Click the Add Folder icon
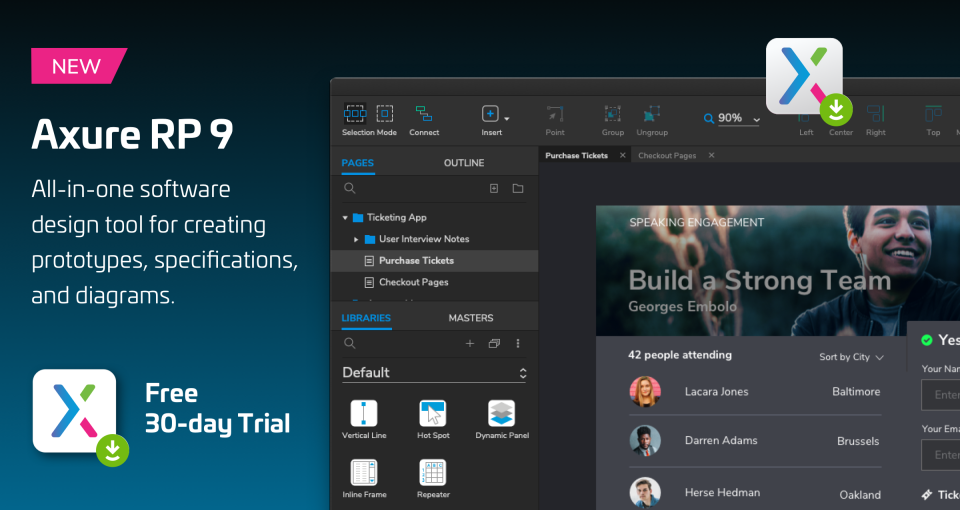 pyautogui.click(x=518, y=188)
